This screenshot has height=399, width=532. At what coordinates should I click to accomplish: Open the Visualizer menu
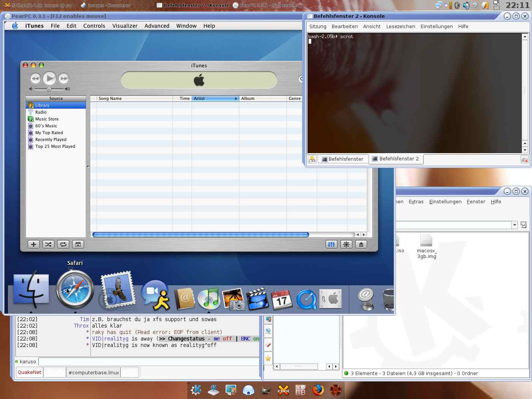[x=125, y=26]
